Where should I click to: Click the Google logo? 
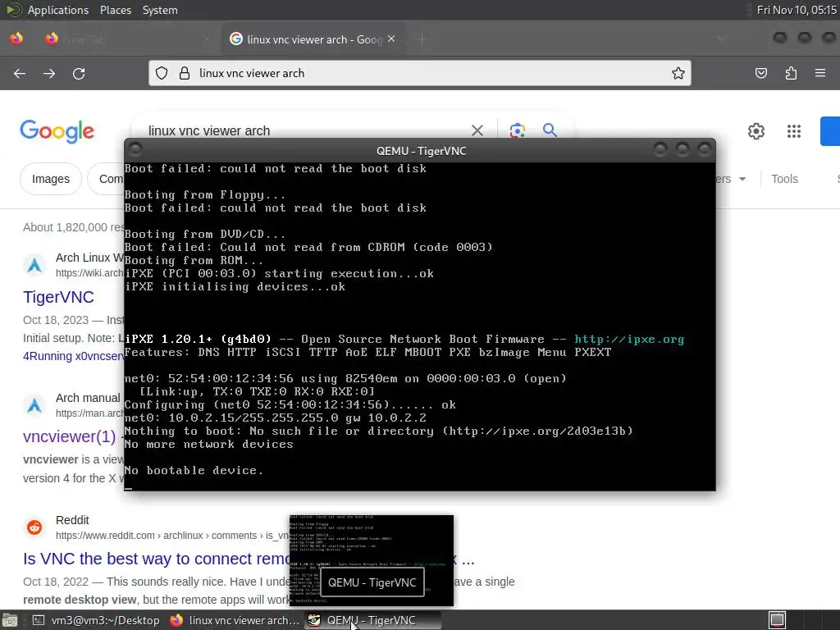pos(57,131)
